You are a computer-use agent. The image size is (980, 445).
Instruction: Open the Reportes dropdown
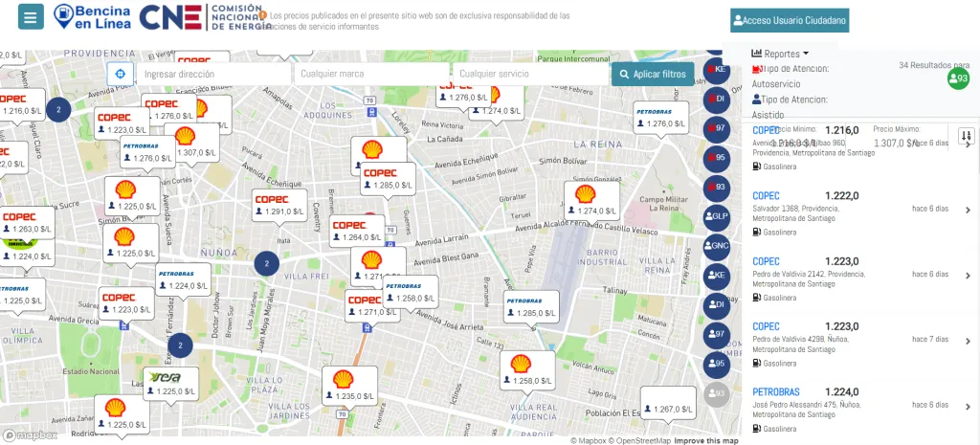coord(780,54)
